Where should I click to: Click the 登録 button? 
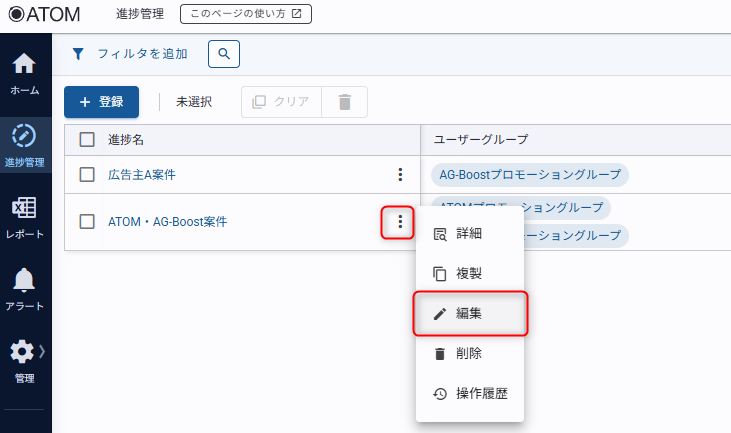click(x=101, y=102)
